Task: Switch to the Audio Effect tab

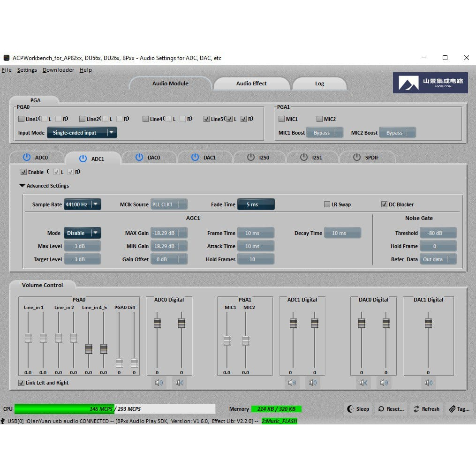Action: coord(251,83)
